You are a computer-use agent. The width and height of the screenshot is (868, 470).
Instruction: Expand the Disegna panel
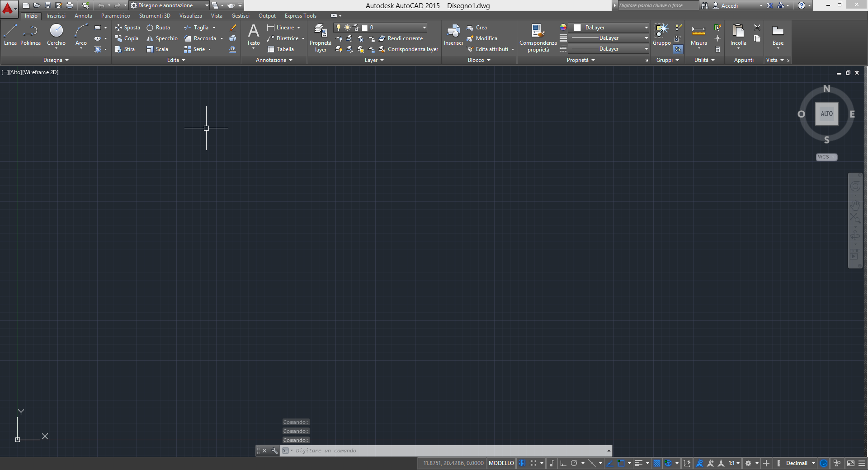click(56, 60)
